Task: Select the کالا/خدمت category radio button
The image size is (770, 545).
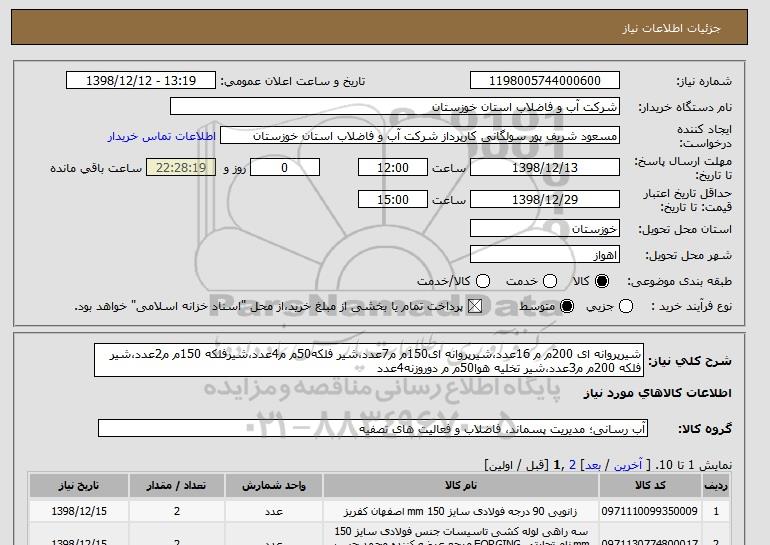Action: click(x=483, y=281)
